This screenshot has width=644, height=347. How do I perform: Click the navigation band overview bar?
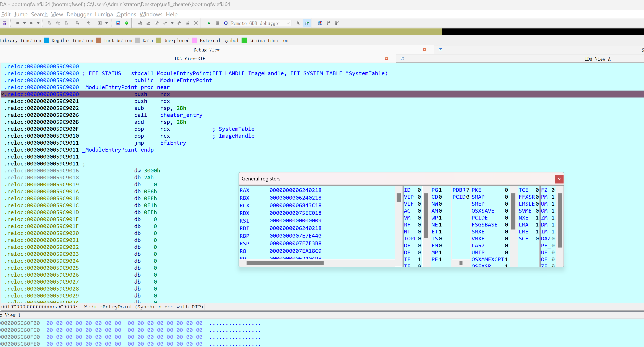pos(322,31)
